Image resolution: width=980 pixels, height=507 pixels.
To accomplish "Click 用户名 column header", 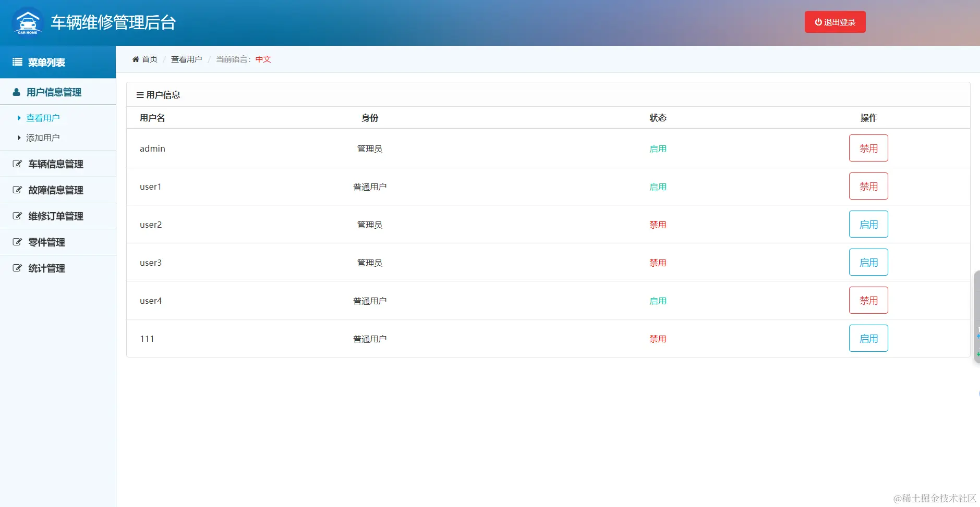I will click(x=152, y=118).
